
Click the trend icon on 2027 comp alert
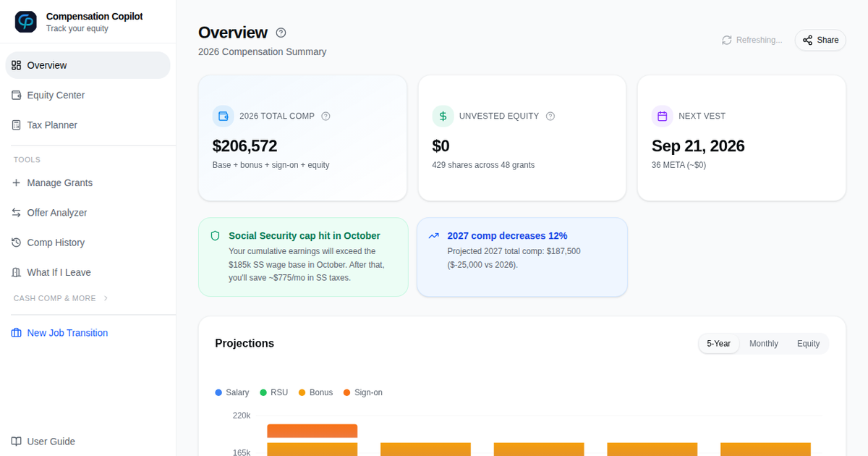(434, 236)
